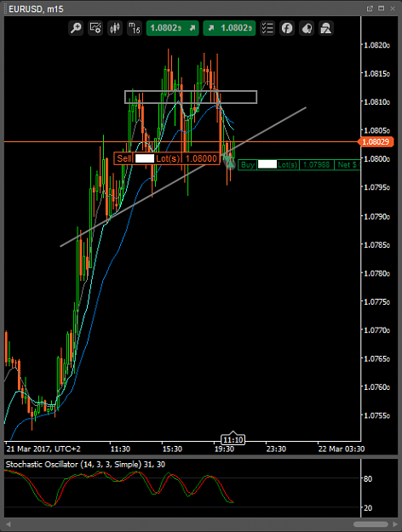Image resolution: width=402 pixels, height=532 pixels.
Task: Open the checklist viewing options icon
Action: tap(267, 28)
